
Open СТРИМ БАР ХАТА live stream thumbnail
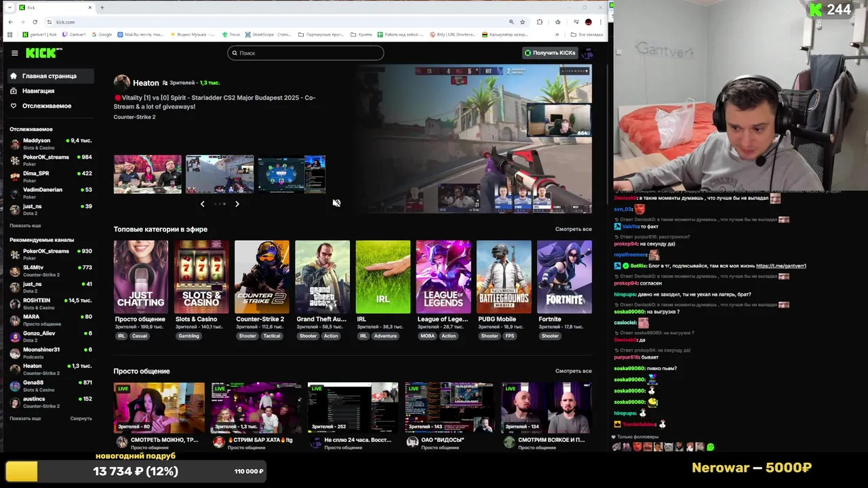click(x=256, y=407)
